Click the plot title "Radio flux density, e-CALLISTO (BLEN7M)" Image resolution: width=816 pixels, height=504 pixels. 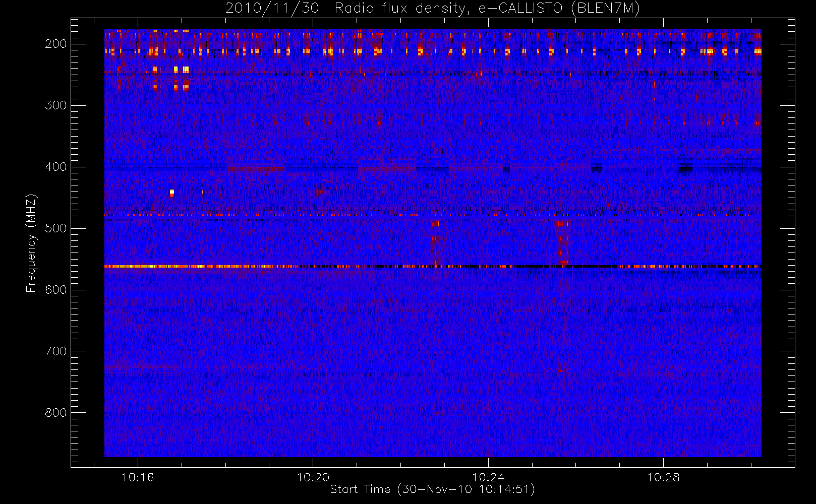pyautogui.click(x=487, y=9)
